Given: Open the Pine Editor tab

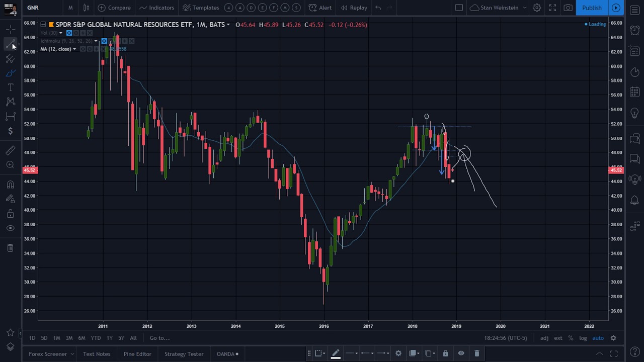Looking at the screenshot, I should click(x=137, y=354).
